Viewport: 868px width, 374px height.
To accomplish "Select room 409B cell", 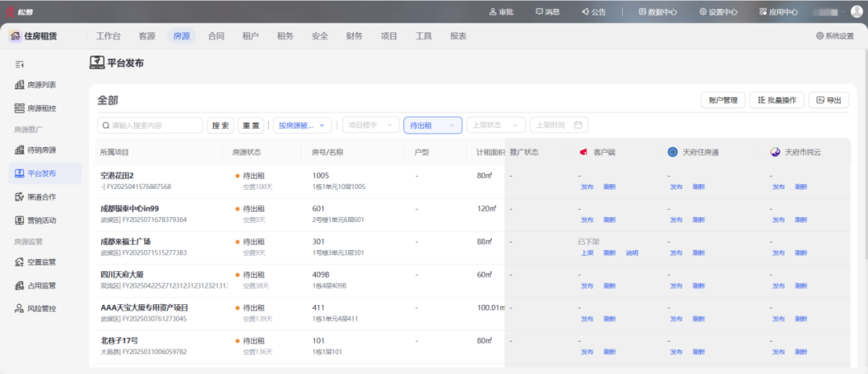I will [x=321, y=274].
